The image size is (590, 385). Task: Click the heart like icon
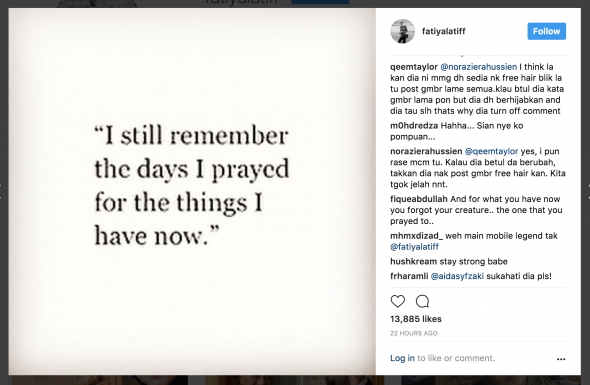pyautogui.click(x=397, y=301)
